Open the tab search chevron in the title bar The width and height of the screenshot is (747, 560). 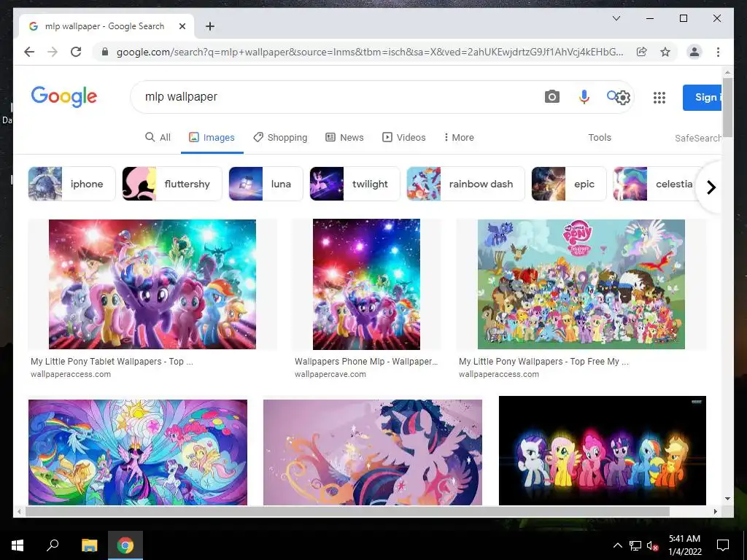point(616,18)
